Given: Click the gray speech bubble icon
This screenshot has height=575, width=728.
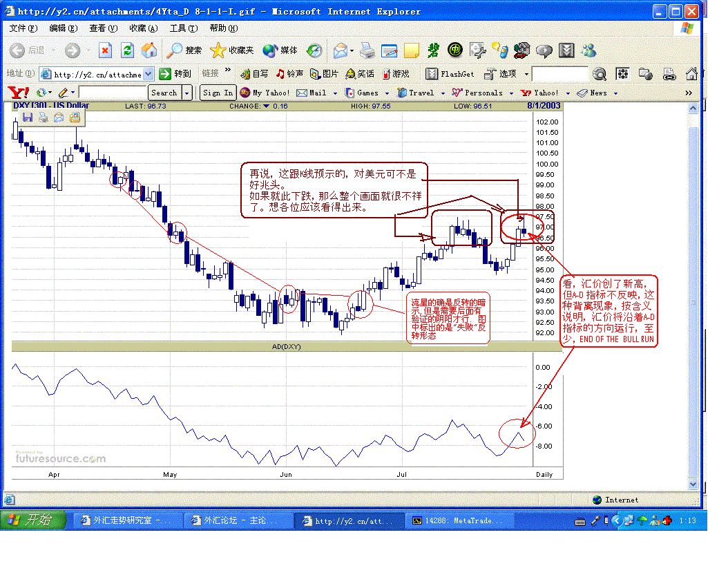Looking at the screenshot, I should pyautogui.click(x=544, y=50).
